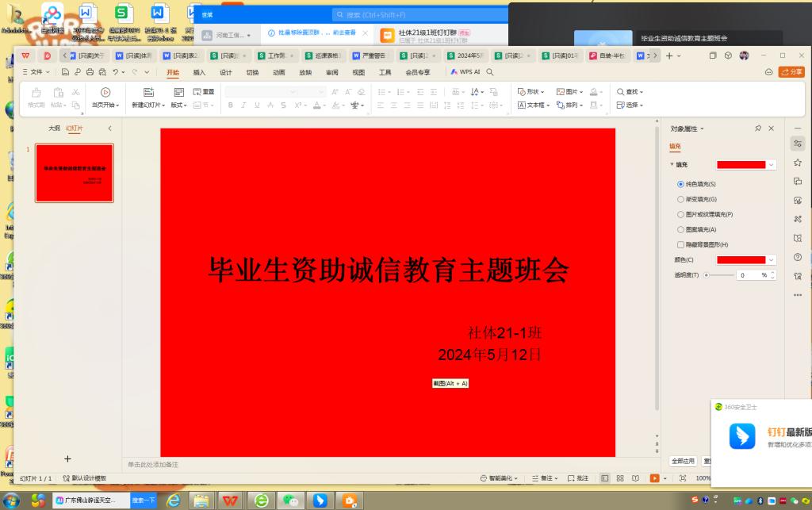
Task: Click the Windows Start button
Action: tap(11, 500)
